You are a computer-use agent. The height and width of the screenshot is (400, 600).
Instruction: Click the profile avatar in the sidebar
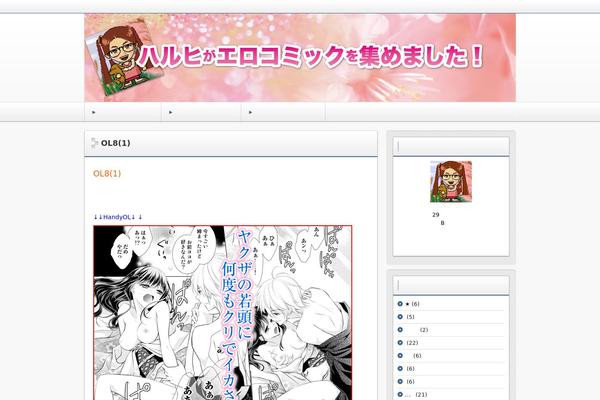(x=451, y=181)
